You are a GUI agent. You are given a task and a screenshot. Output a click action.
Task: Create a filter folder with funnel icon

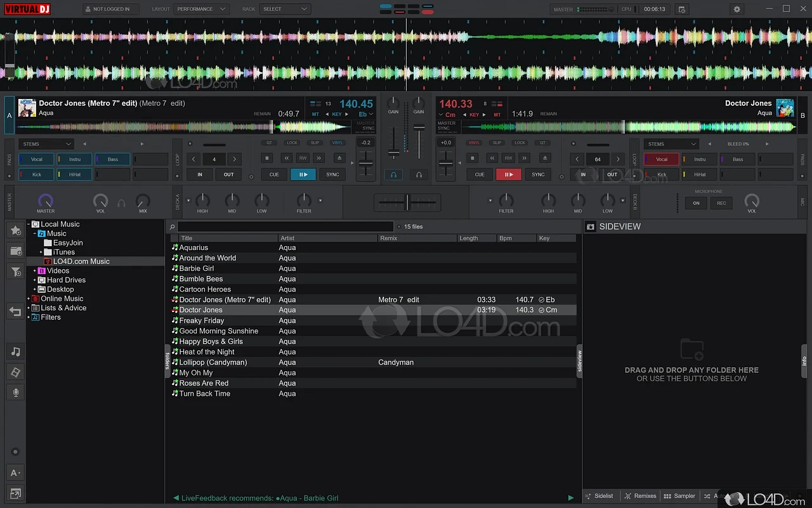pos(16,272)
